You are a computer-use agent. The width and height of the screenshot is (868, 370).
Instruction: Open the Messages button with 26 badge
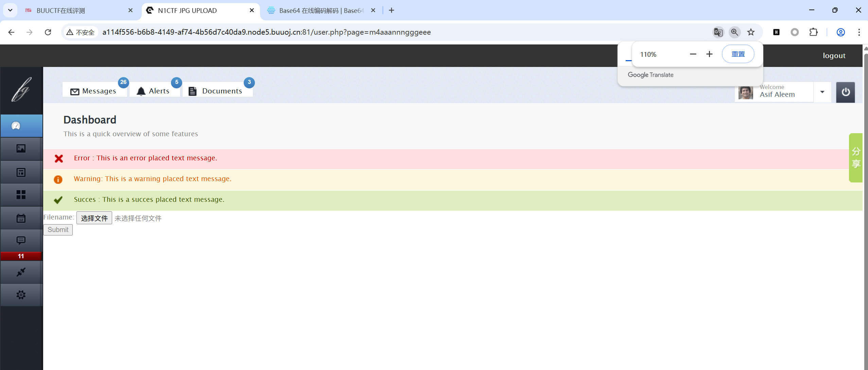pyautogui.click(x=94, y=91)
